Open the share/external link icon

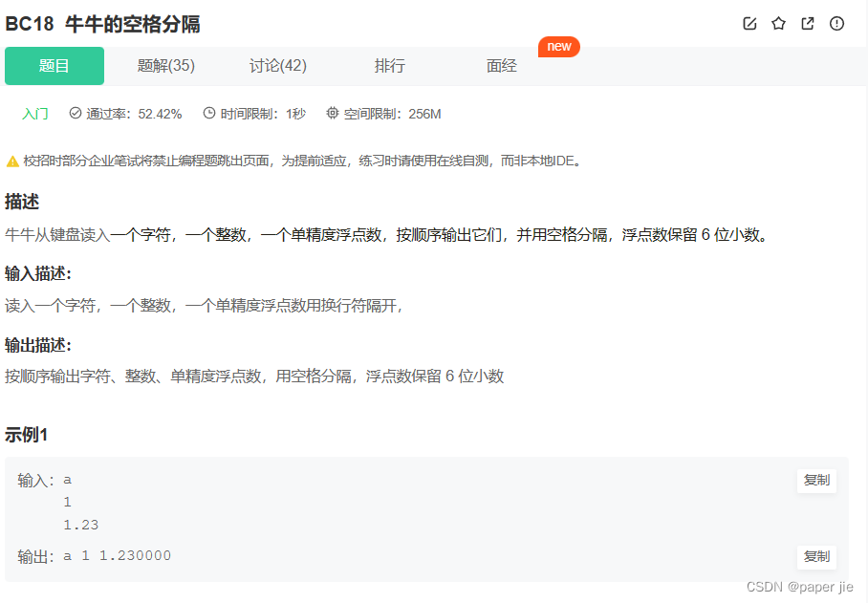coord(808,23)
